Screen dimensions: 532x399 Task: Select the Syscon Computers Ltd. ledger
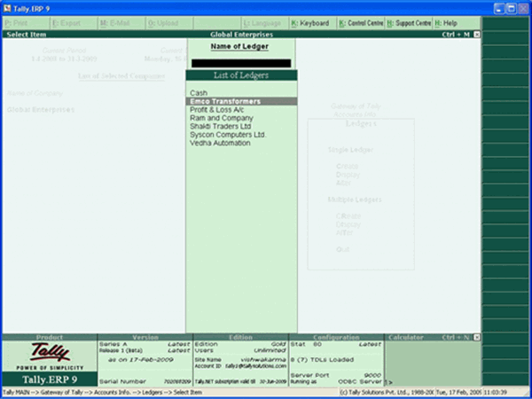coord(241,135)
